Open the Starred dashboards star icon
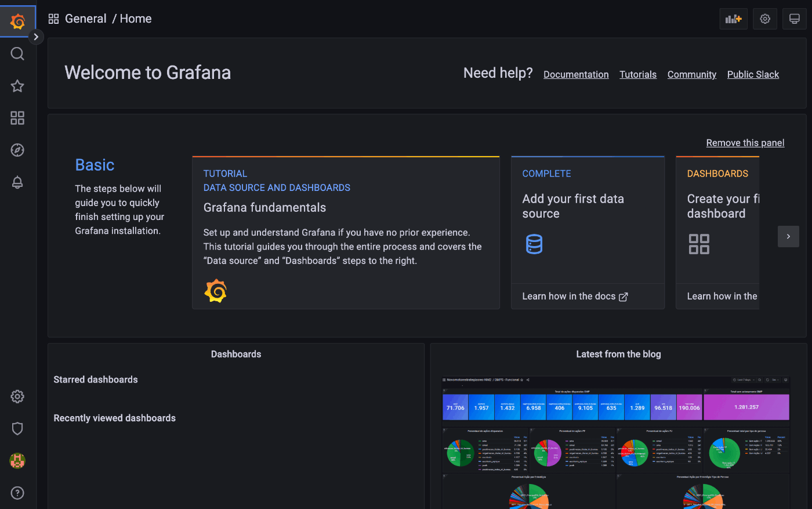812x509 pixels. (x=17, y=86)
